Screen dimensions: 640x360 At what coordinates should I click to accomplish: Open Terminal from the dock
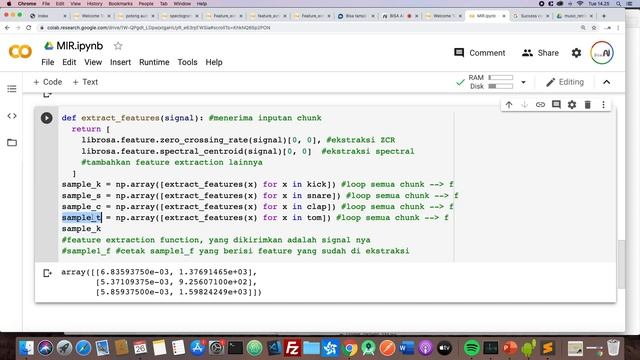pyautogui.click(x=236, y=348)
